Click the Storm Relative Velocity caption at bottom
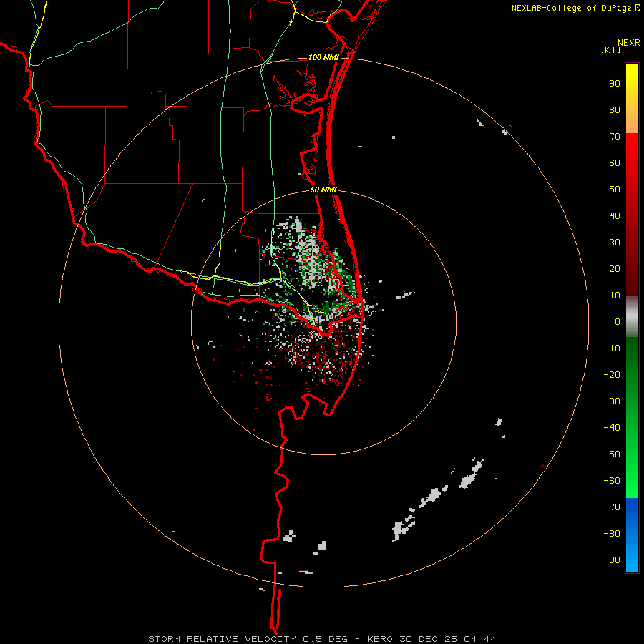The width and height of the screenshot is (644, 644). 321,639
